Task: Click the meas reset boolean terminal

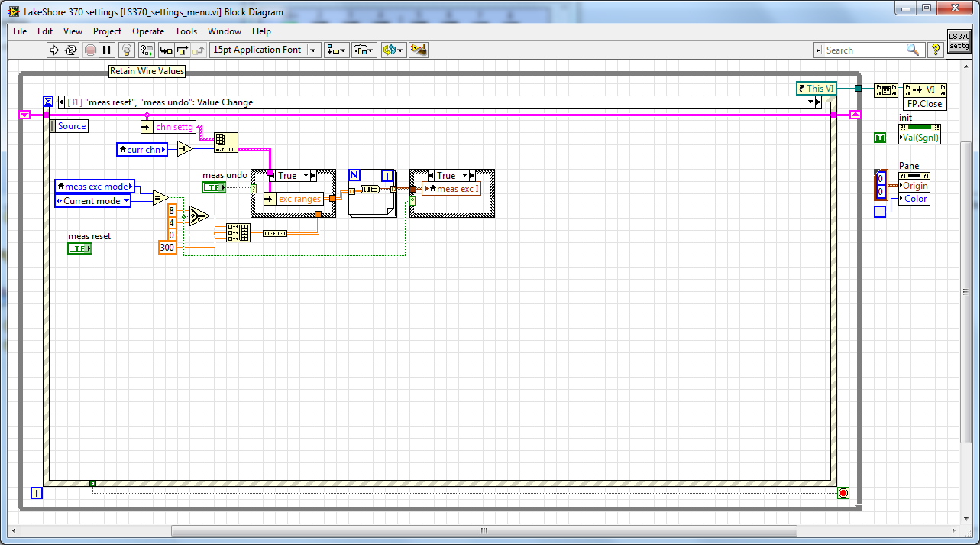Action: click(x=79, y=248)
